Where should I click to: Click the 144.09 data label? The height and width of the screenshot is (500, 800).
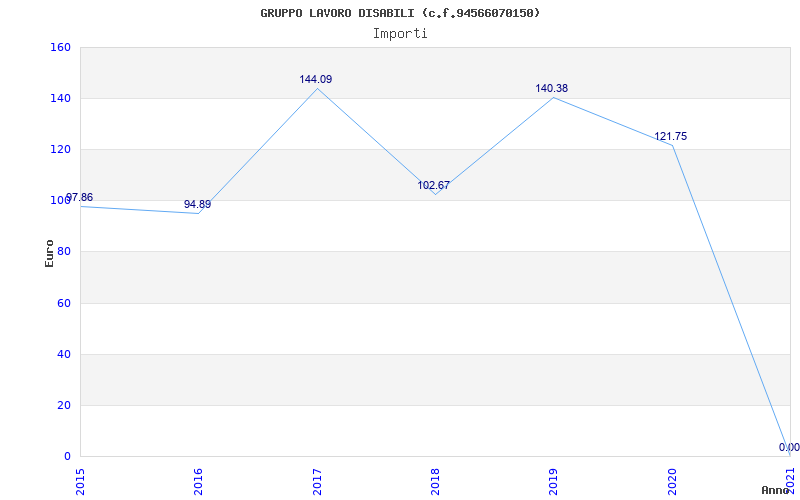315,79
